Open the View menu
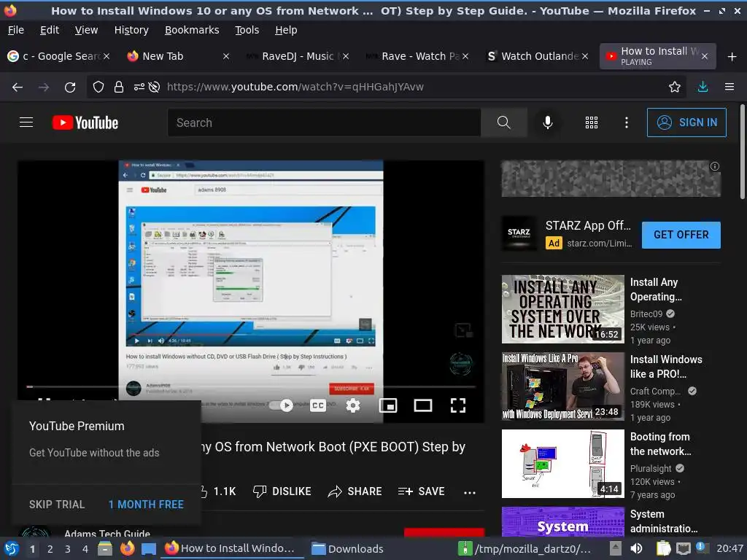 (86, 30)
